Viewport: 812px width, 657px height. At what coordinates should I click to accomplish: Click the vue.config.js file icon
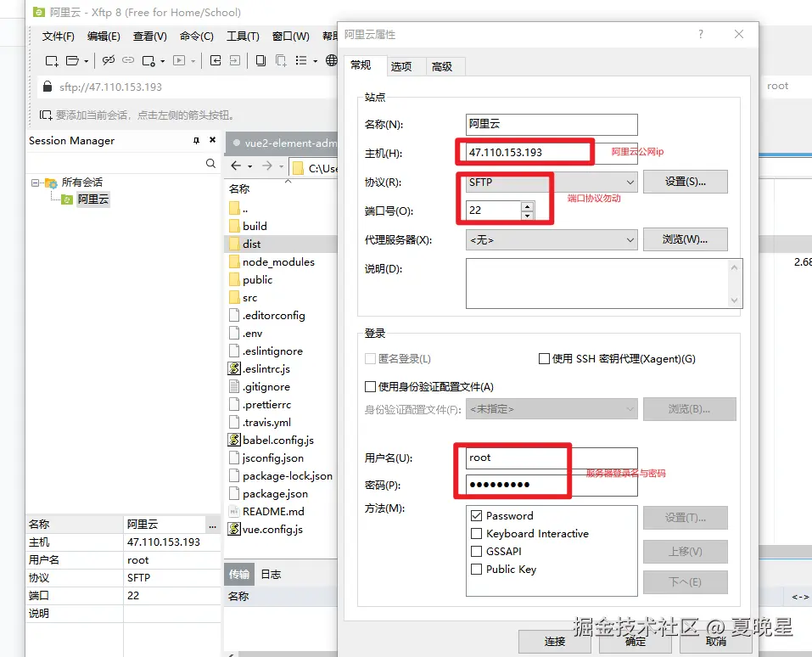[234, 529]
